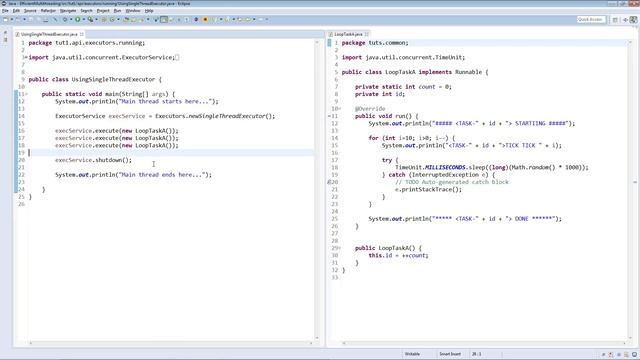Switch to UsingSingleThreadExecutor.java tab

click(x=49, y=34)
